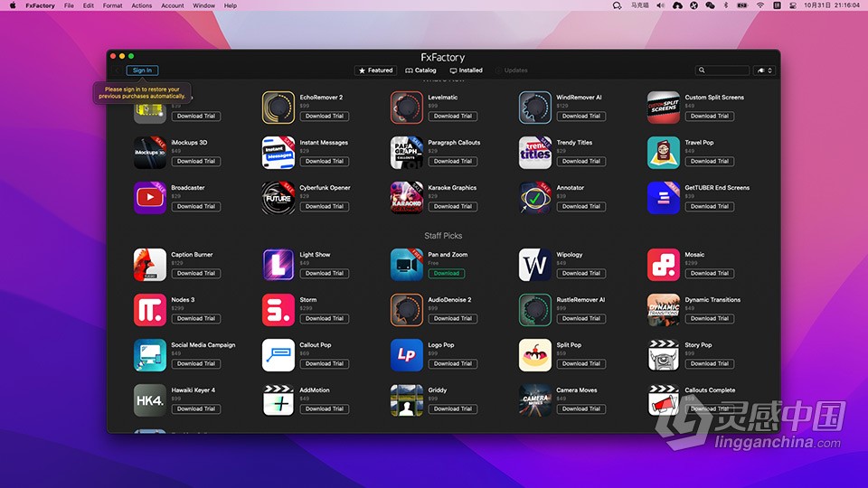Download the free Pan and Zoom
The image size is (868, 488).
pyautogui.click(x=446, y=273)
